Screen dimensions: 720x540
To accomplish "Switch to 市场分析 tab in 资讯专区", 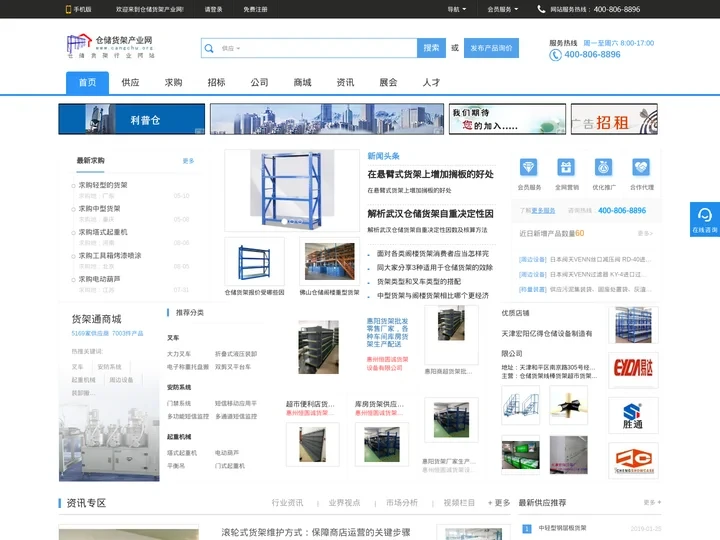I will click(x=402, y=503).
